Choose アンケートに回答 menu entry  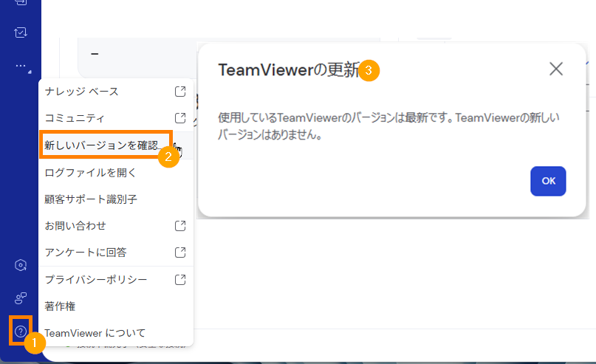(116, 253)
